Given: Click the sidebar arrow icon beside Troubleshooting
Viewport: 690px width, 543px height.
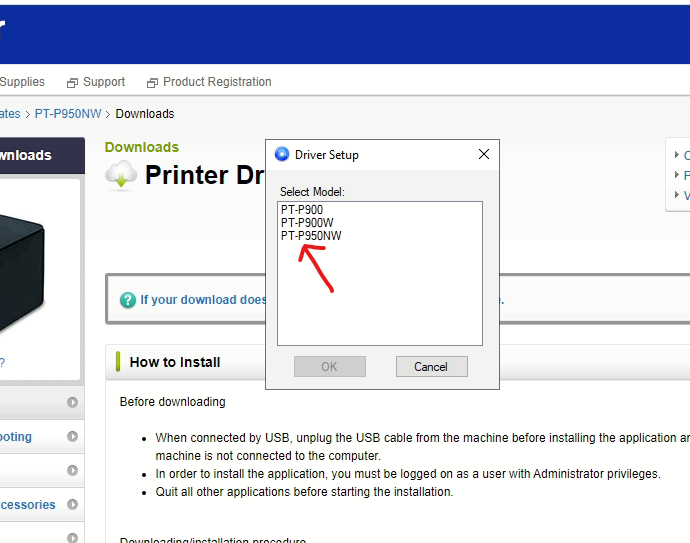Looking at the screenshot, I should tap(73, 436).
